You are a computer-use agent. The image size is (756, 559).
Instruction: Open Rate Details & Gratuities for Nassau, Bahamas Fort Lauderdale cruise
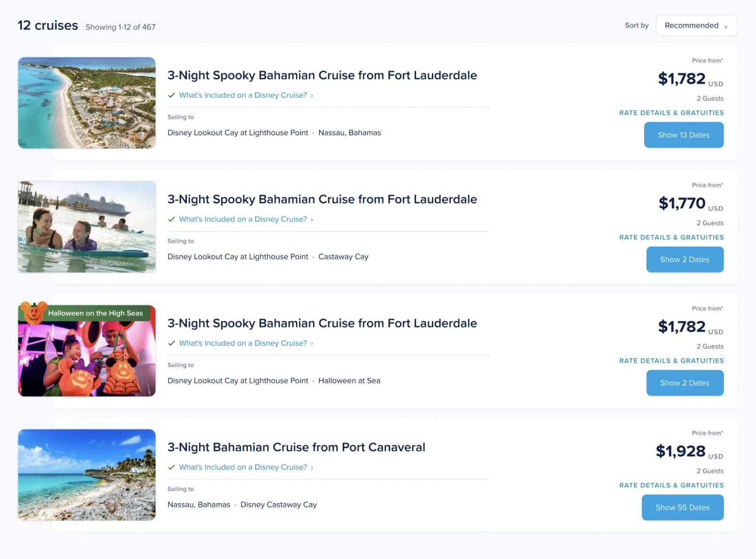tap(671, 113)
